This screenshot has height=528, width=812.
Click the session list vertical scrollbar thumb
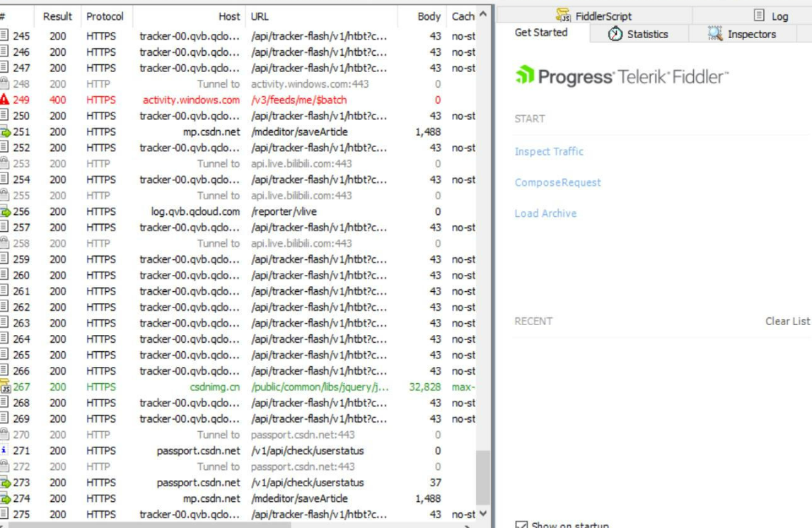pos(483,477)
